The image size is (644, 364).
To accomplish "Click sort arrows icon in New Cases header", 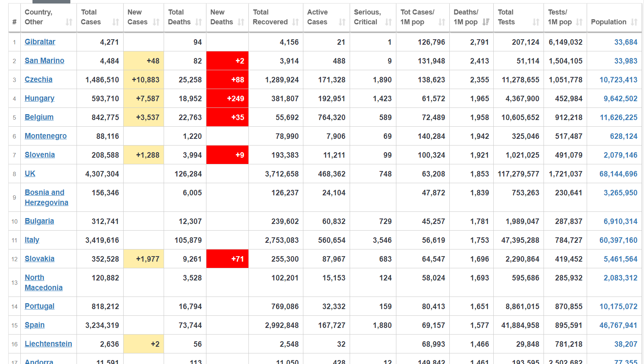I will [x=156, y=22].
